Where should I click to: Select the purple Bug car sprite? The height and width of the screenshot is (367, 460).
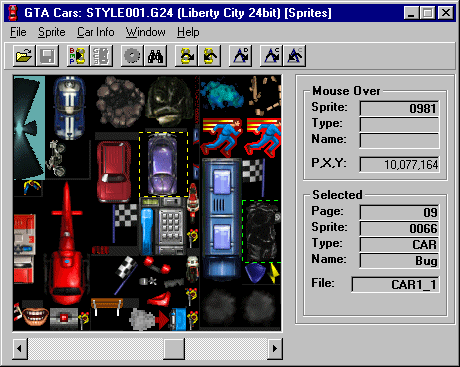(x=163, y=164)
